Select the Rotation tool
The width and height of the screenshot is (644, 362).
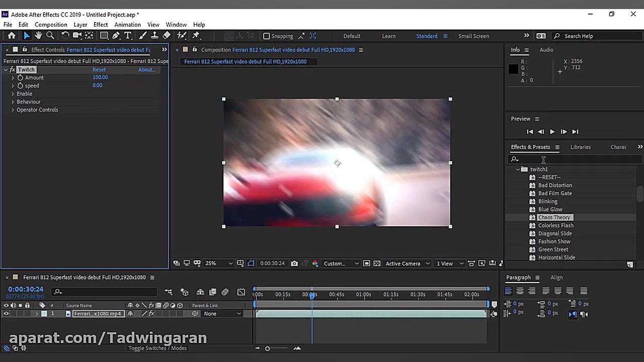[x=65, y=36]
